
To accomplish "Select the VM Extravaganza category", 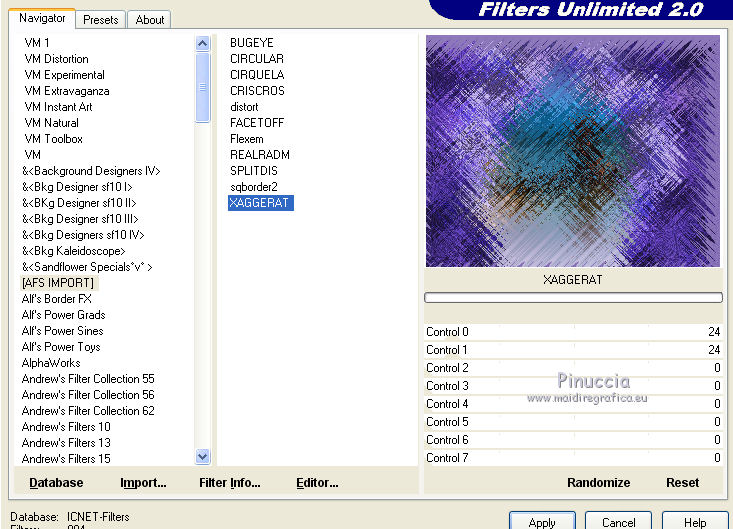I will tap(67, 91).
